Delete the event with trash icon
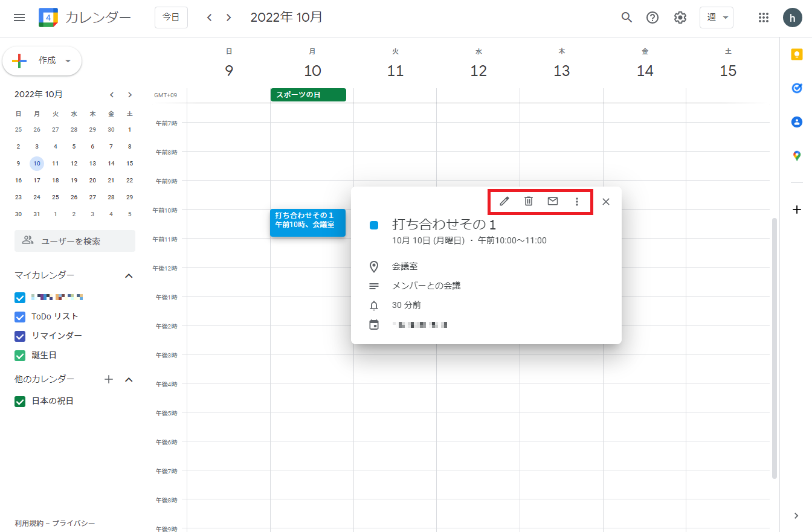Image resolution: width=812 pixels, height=532 pixels. tap(528, 202)
